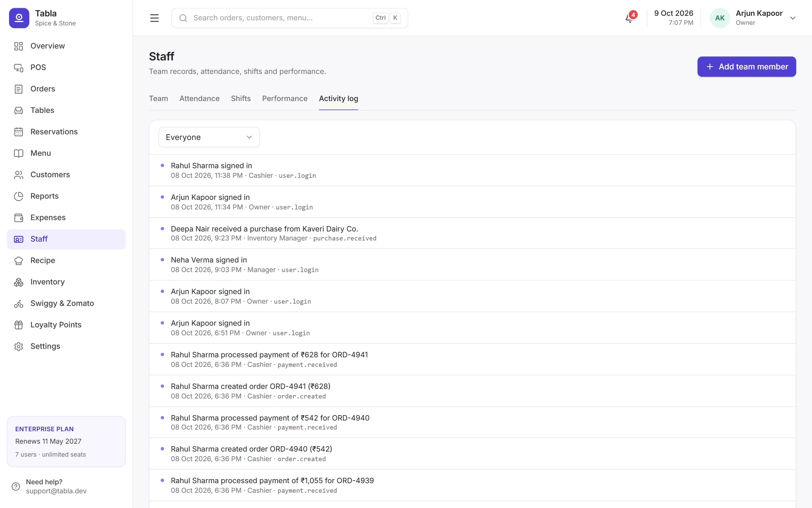Click payment of ₹628 for ORD-4941 entry
Image resolution: width=812 pixels, height=508 pixels.
click(x=472, y=359)
